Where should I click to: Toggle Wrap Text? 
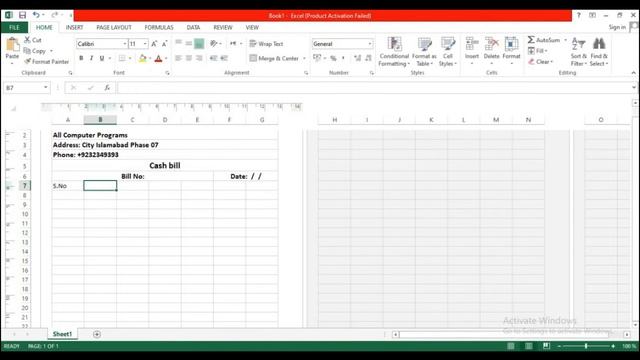266,44
